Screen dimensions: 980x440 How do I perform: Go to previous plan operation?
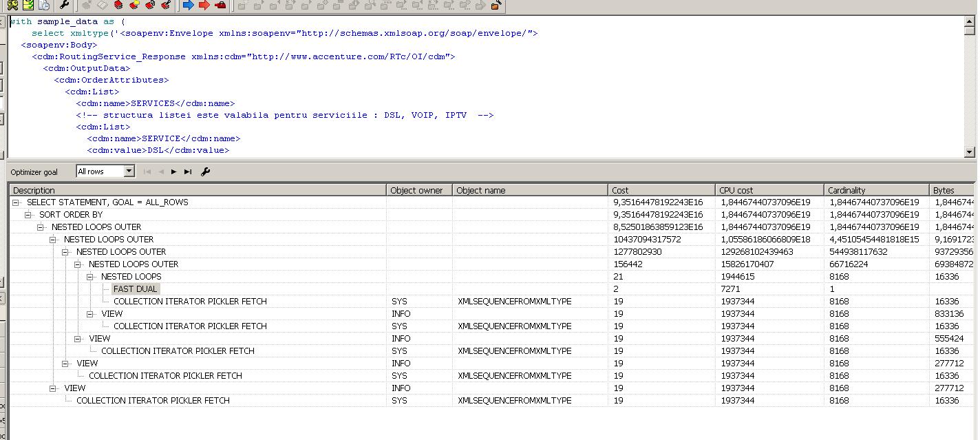coord(161,171)
